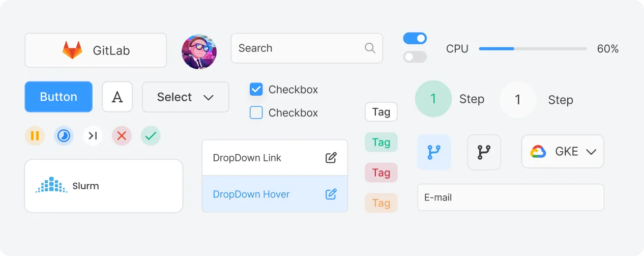
Task: Click the magnifier icon in Search box
Action: tap(370, 48)
